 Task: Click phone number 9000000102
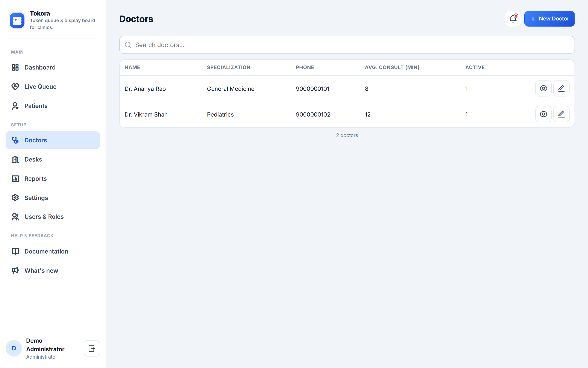313,114
